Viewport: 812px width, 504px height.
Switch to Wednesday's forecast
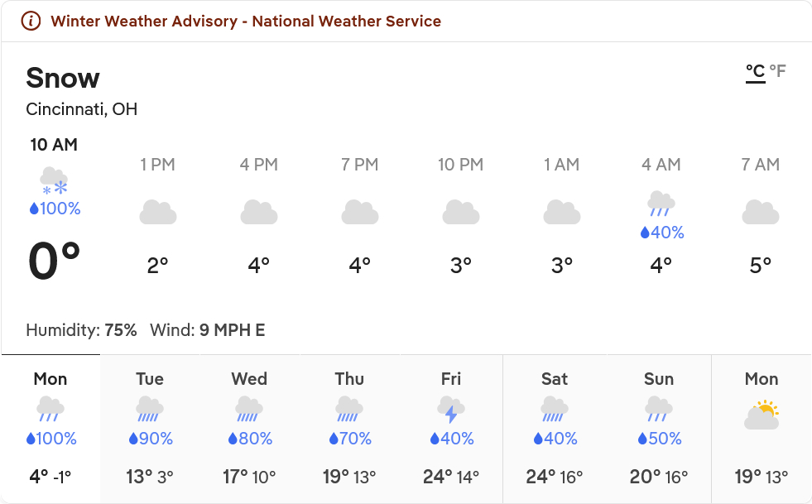[x=249, y=429]
